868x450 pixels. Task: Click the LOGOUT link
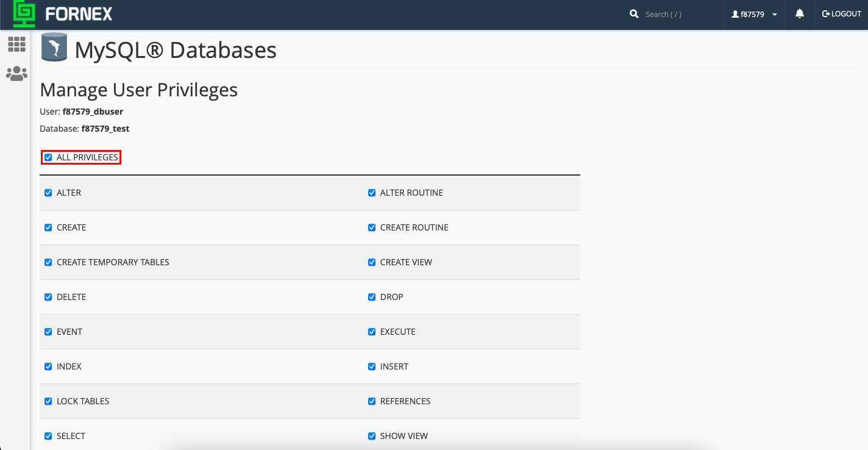[842, 13]
